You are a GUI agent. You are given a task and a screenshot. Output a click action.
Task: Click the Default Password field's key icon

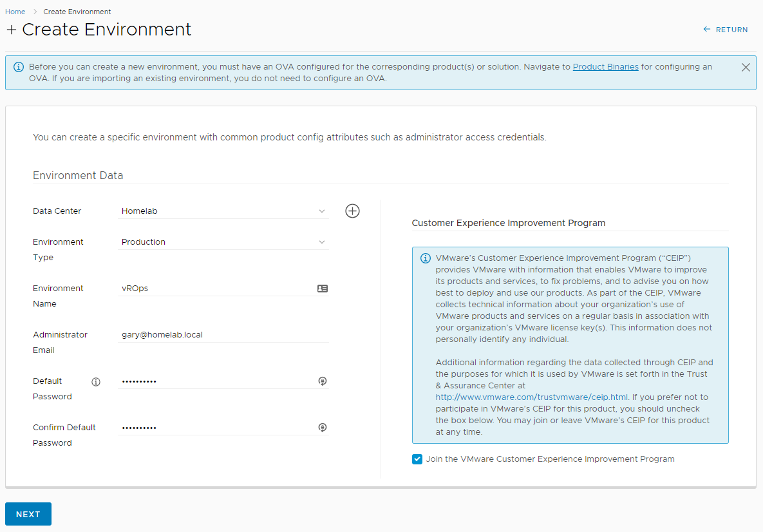point(323,381)
